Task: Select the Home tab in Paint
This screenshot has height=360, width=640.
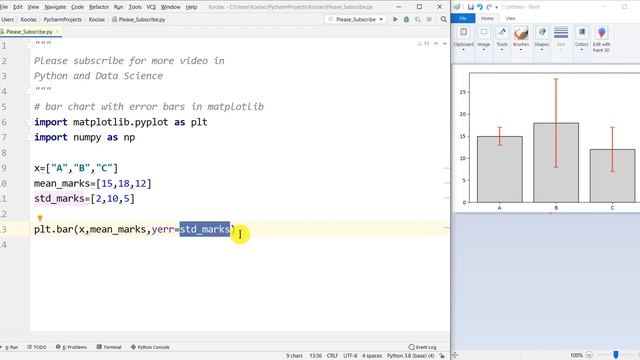Action: (x=487, y=18)
